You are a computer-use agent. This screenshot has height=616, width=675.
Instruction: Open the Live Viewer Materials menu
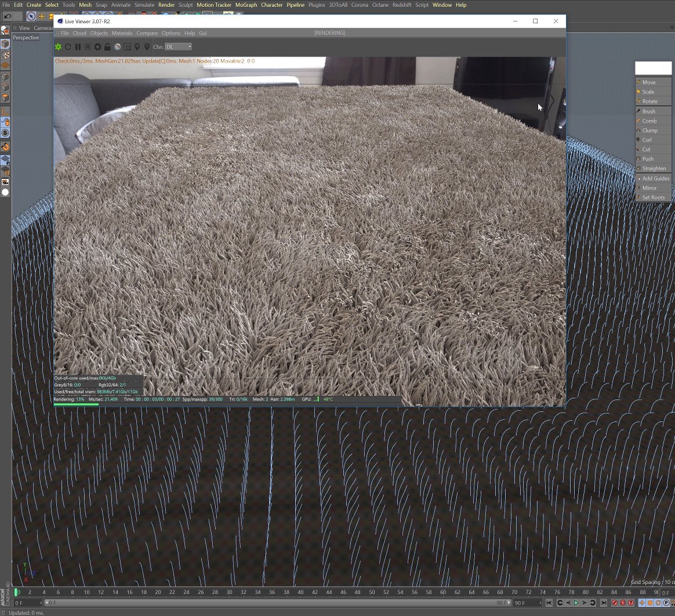pos(122,33)
